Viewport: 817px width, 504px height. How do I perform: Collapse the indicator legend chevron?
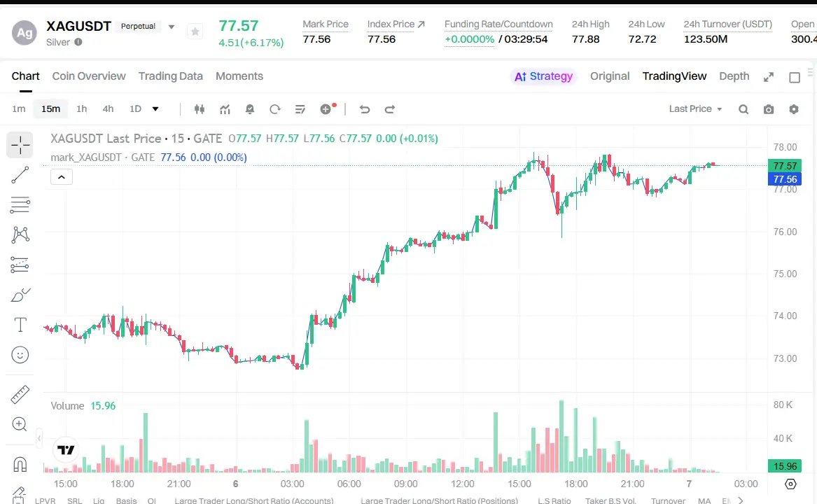[62, 177]
